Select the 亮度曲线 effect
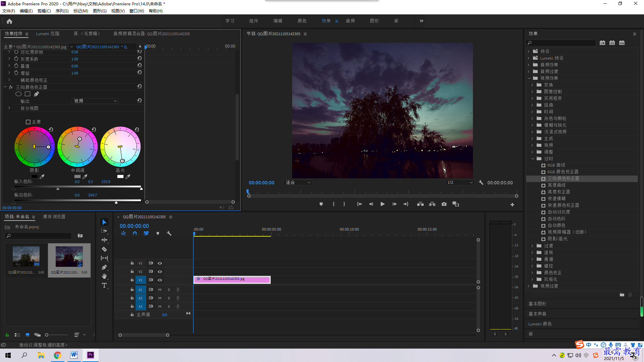The height and width of the screenshot is (362, 644). tap(556, 185)
